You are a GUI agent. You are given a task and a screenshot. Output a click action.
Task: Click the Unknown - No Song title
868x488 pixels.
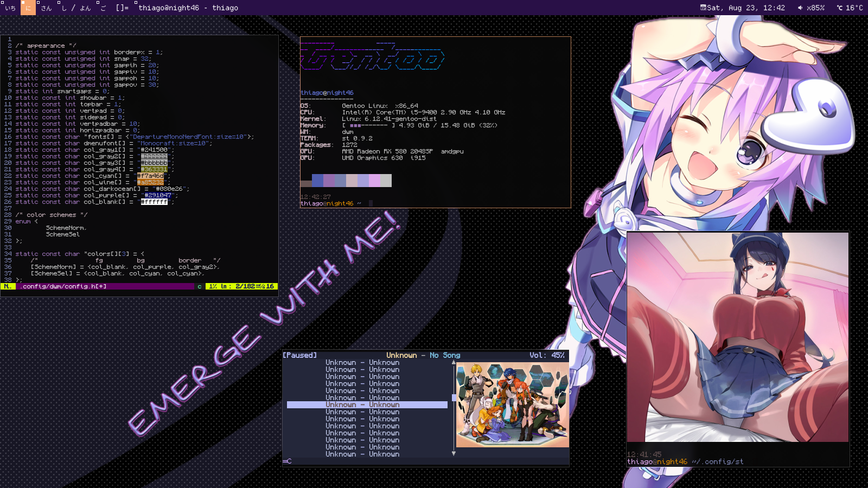click(423, 355)
